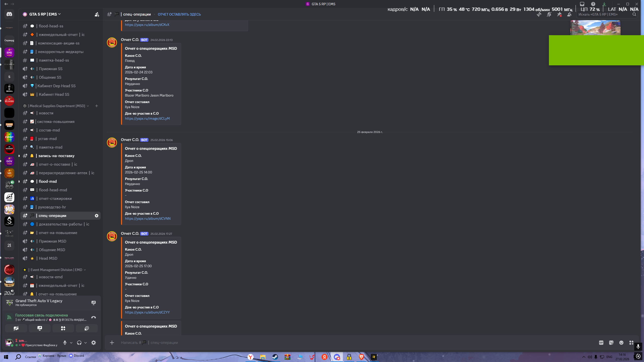
Task: Open yapx.ru/album/dCVNN link
Action: pos(148,218)
